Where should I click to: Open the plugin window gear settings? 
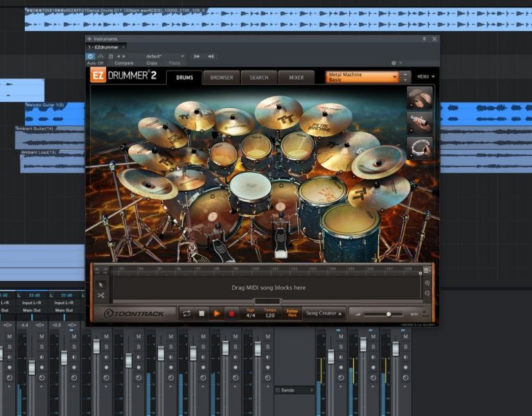click(x=393, y=63)
